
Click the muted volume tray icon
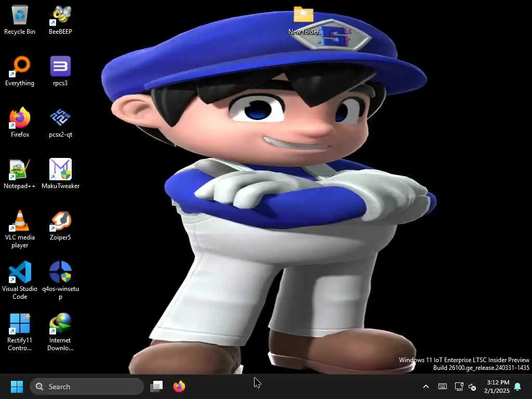point(472,387)
